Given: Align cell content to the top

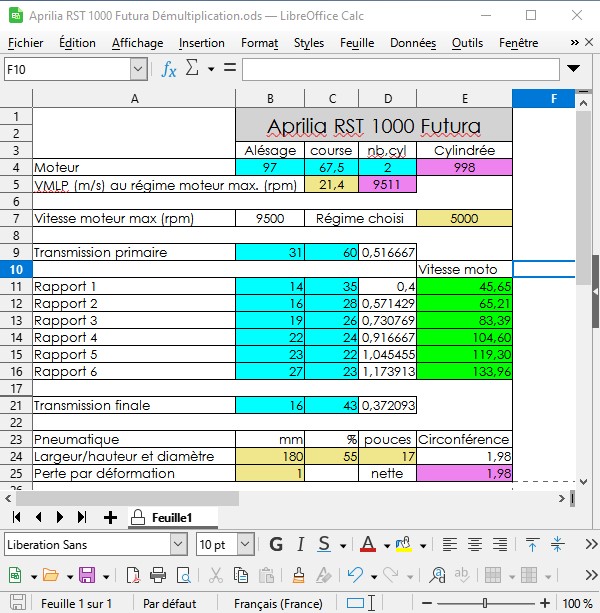Looking at the screenshot, I should pyautogui.click(x=532, y=544).
